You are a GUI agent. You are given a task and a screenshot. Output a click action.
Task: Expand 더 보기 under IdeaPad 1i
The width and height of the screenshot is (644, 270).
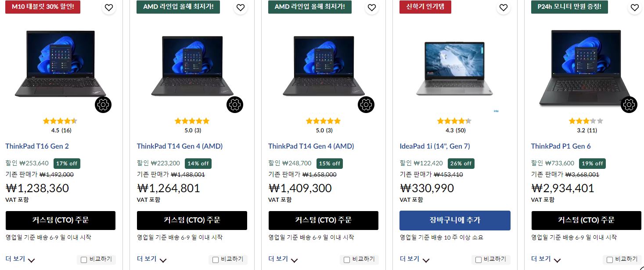(x=414, y=259)
